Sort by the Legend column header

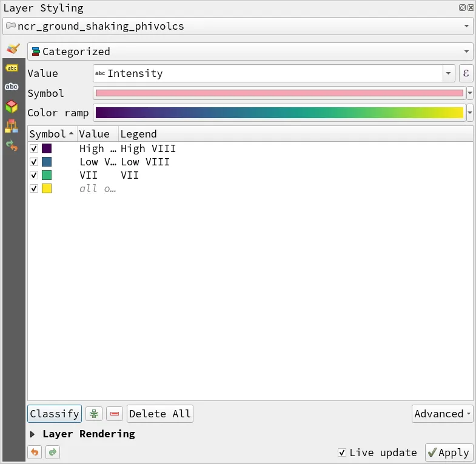(x=138, y=134)
